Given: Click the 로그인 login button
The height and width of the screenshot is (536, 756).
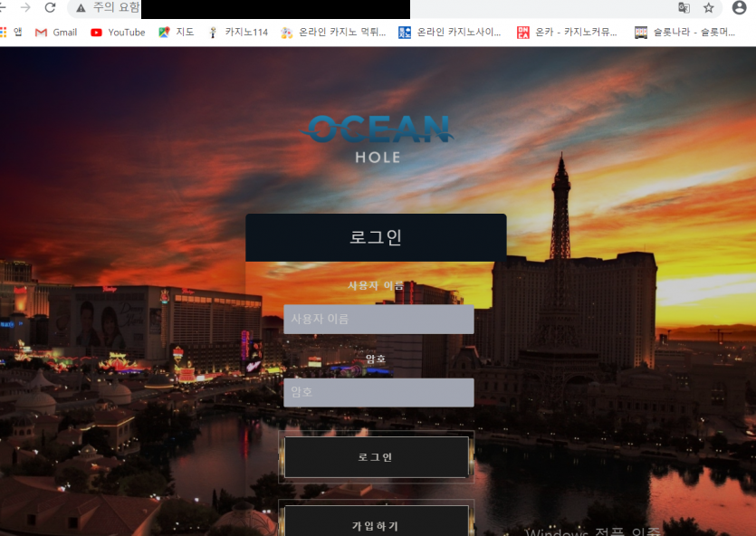Looking at the screenshot, I should pyautogui.click(x=376, y=457).
